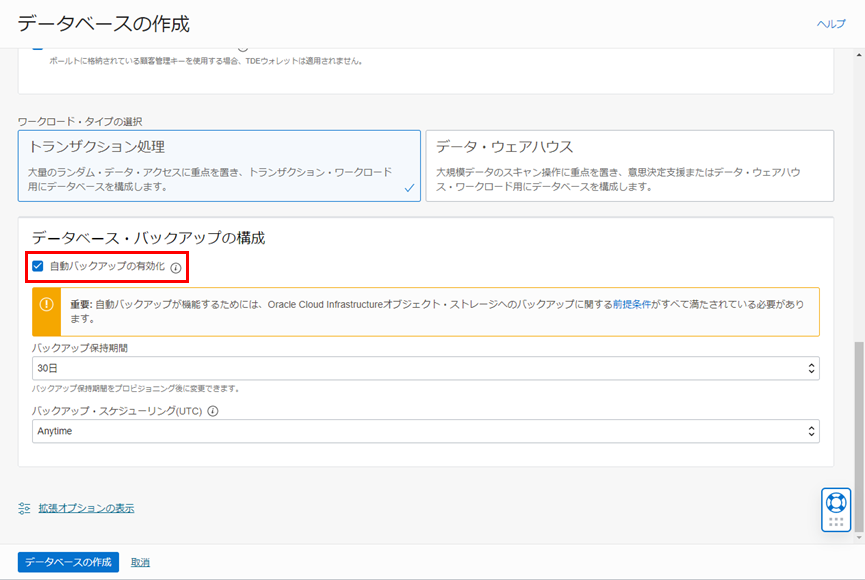This screenshot has height=580, width=865.
Task: Click info icon beside バックアップ・スケジューリング(UTC)
Action: (x=213, y=411)
